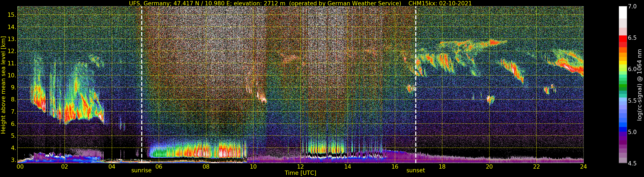Click the '3.' height tick label
This screenshot has height=177, width=644.
pyautogui.click(x=14, y=160)
